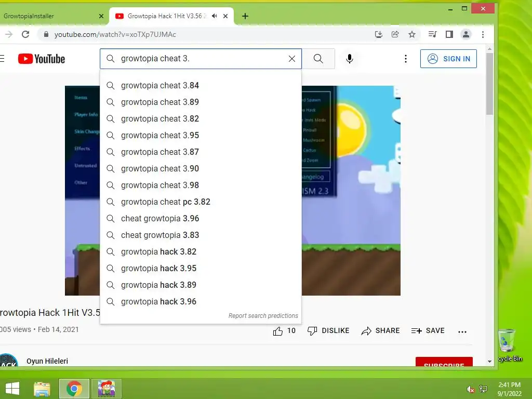
Task: Open the Oyun Hileleri channel name
Action: point(47,361)
